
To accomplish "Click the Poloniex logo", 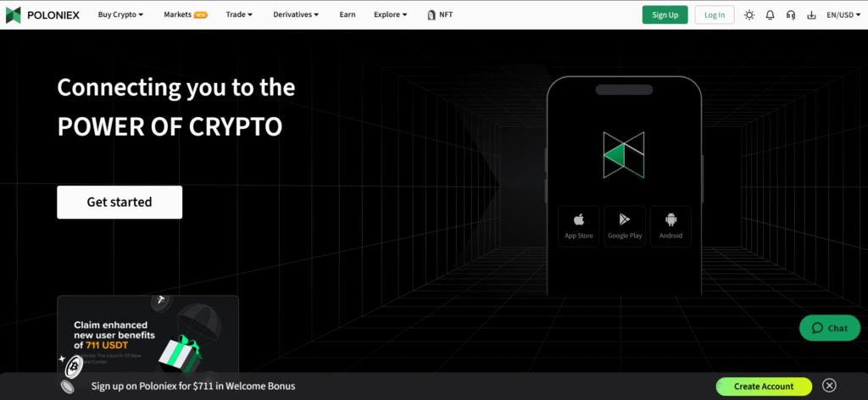I will point(42,15).
